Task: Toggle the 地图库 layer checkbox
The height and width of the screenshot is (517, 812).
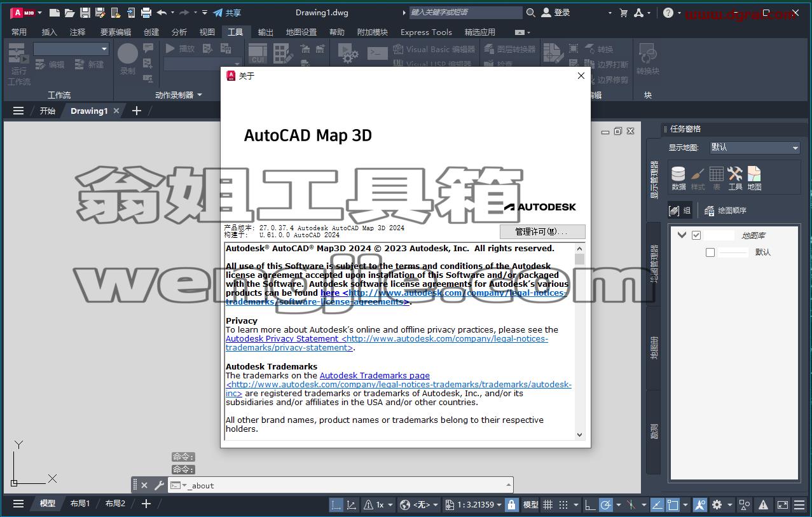Action: coord(696,235)
